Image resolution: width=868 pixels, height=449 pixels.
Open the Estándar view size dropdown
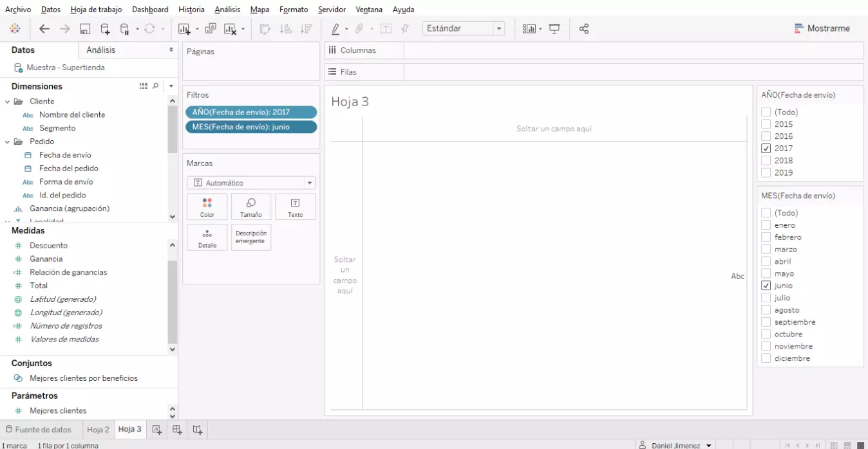point(498,29)
